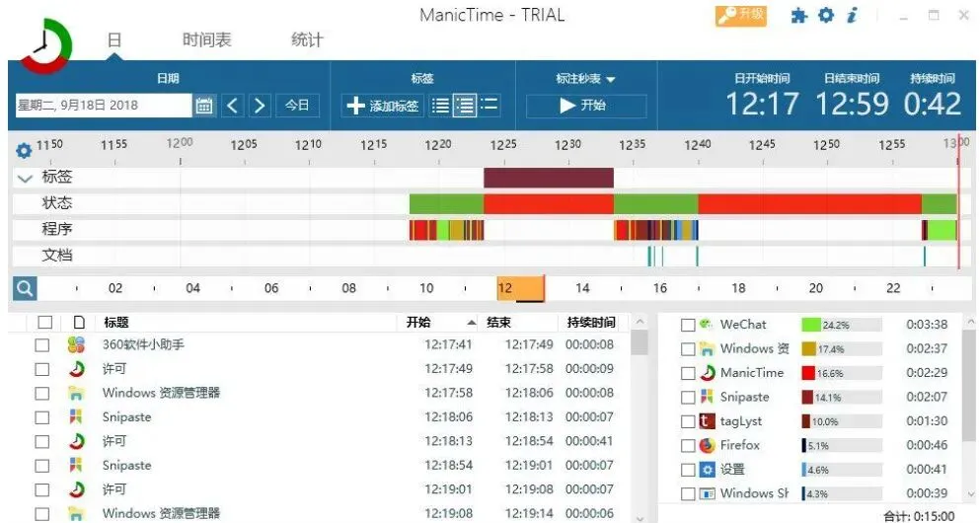980x523 pixels.
Task: Click the tagLyst icon in summary list
Action: click(707, 421)
